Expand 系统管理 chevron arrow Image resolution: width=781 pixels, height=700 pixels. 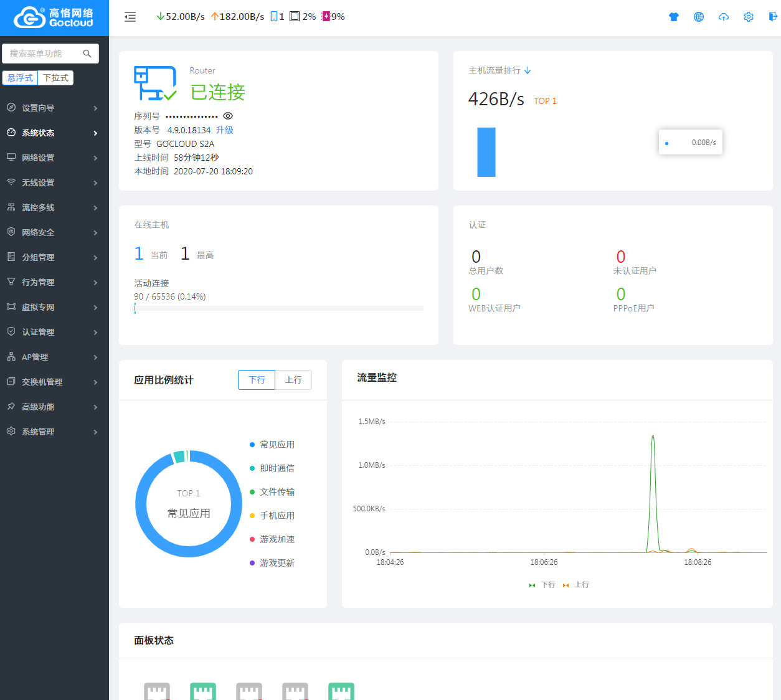pos(95,432)
